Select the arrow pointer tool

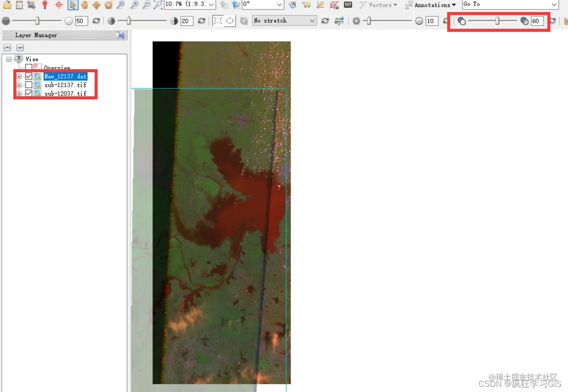coord(73,5)
